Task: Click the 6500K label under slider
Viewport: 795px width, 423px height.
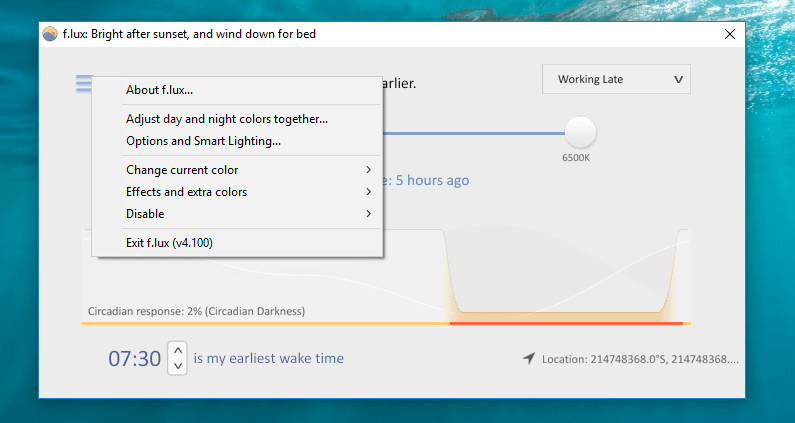Action: [576, 158]
